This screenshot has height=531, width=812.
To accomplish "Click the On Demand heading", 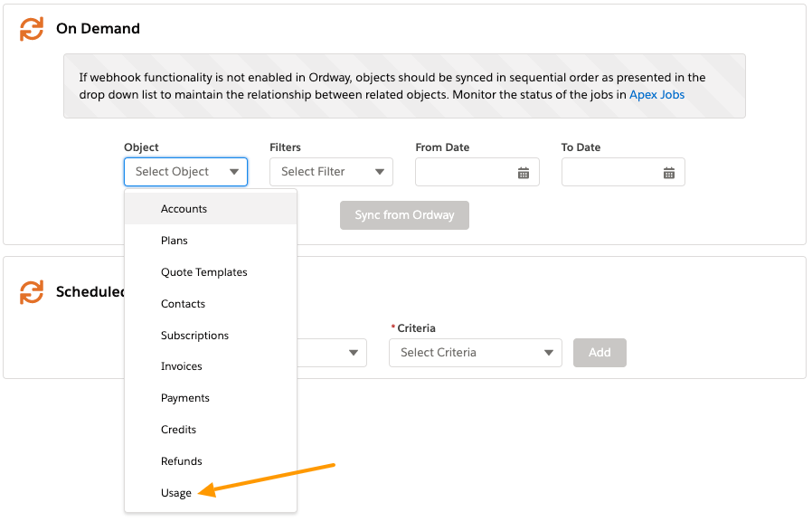I will click(98, 28).
